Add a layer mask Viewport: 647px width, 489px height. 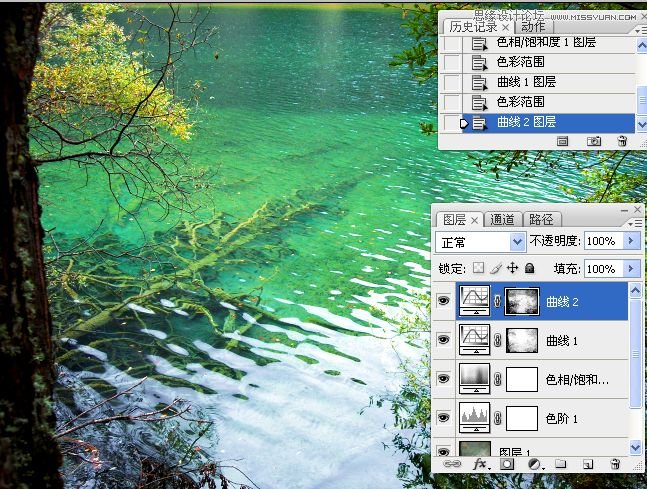[507, 464]
